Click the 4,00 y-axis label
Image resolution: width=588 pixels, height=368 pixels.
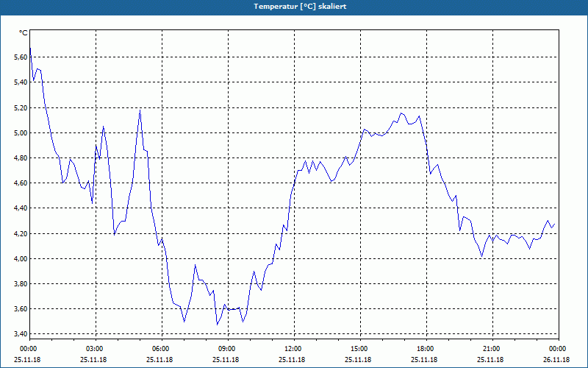21,259
